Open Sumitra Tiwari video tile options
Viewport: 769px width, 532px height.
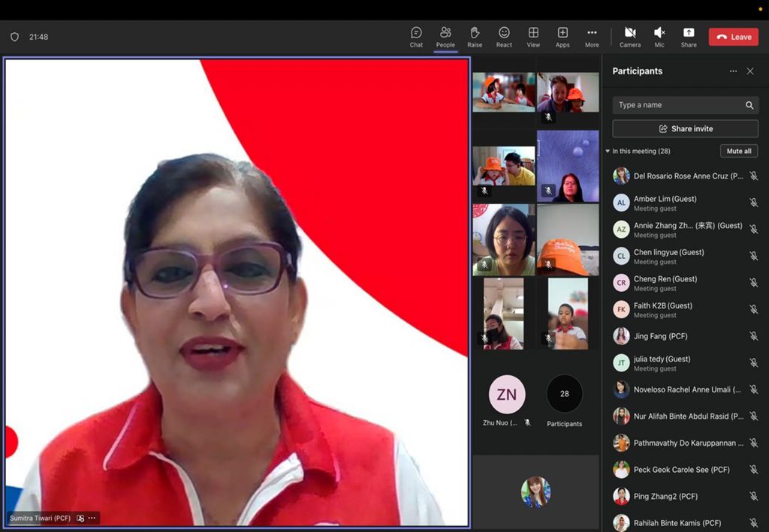click(x=92, y=518)
